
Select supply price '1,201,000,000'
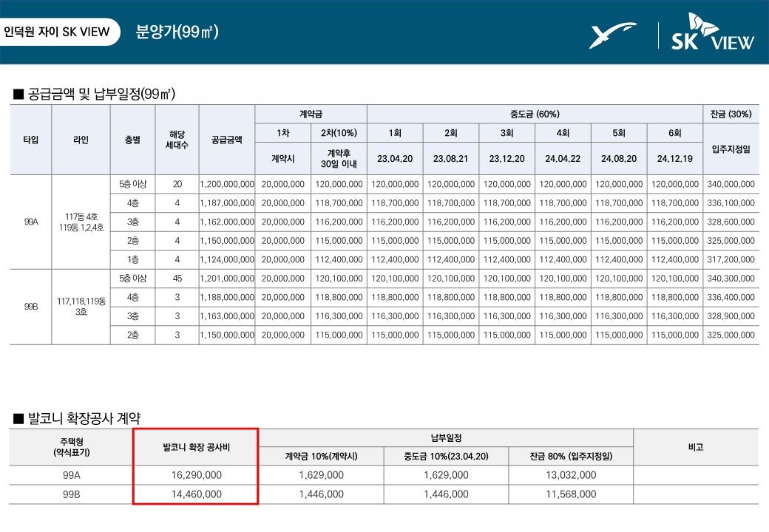pos(226,279)
